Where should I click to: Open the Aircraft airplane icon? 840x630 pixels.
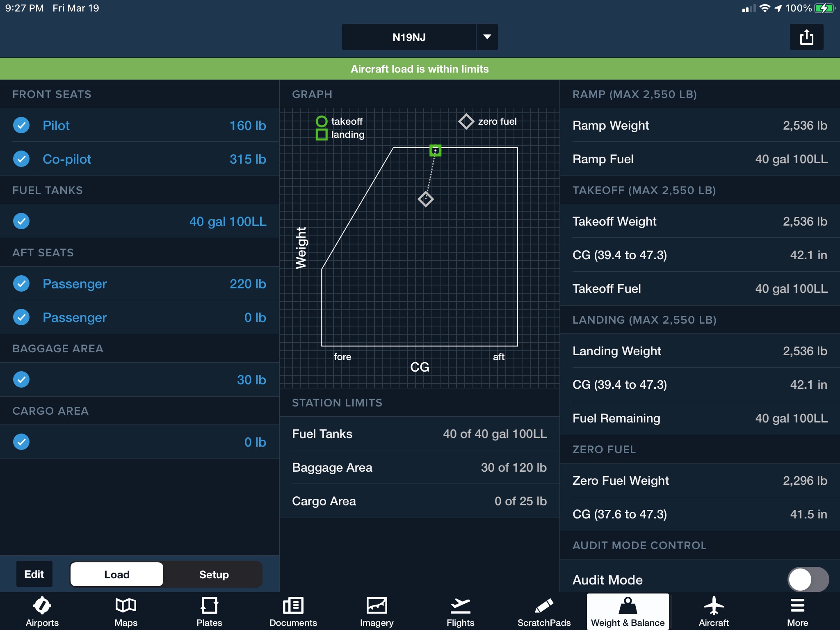[x=714, y=605]
